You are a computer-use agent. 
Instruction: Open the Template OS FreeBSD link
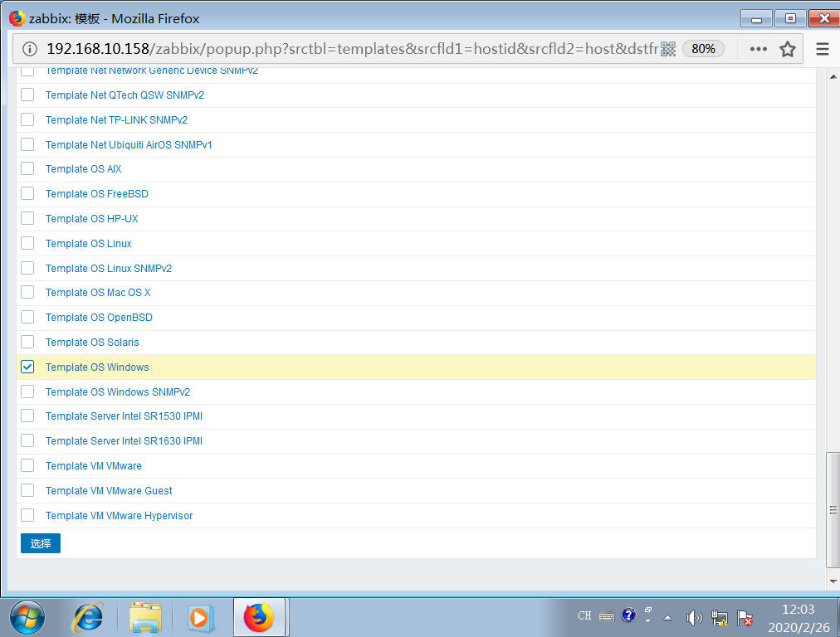[x=97, y=194]
